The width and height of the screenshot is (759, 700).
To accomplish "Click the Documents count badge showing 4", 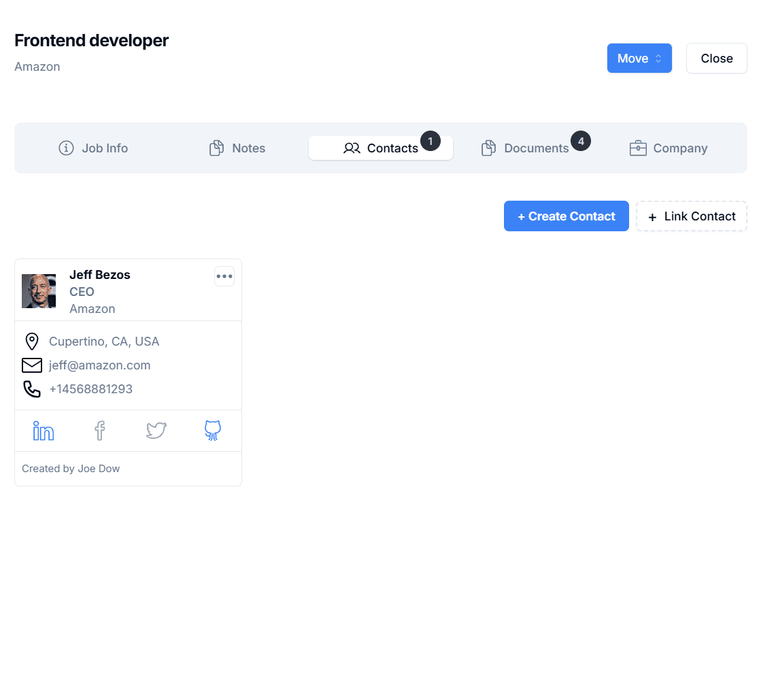I will click(x=581, y=141).
